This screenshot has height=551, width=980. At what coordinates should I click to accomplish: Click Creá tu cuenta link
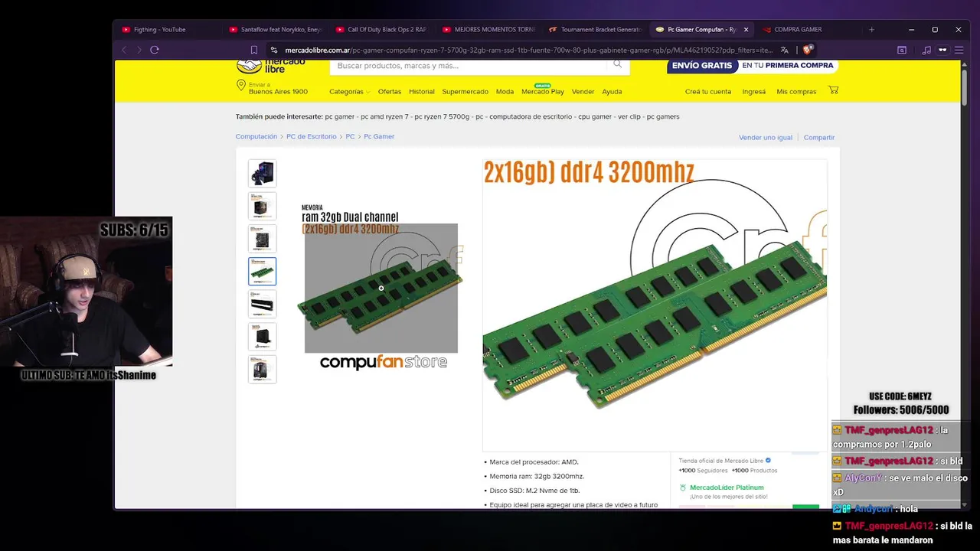coord(708,92)
